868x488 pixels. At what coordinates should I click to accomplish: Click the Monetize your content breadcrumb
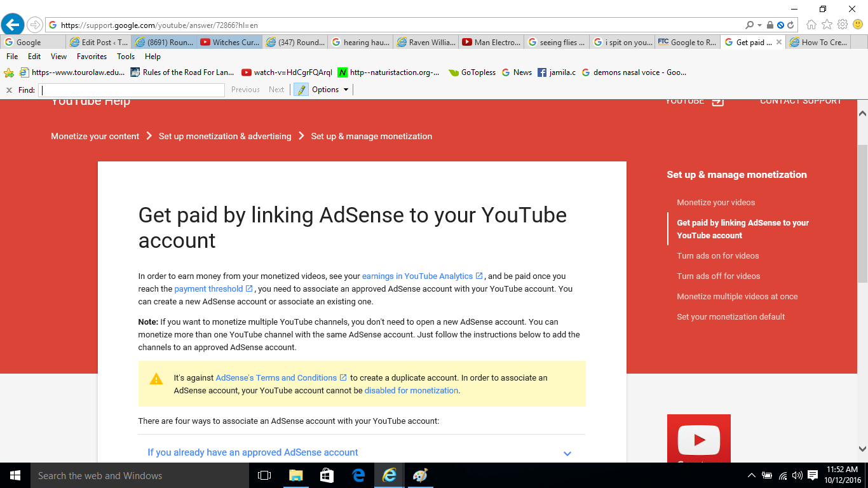click(x=95, y=136)
